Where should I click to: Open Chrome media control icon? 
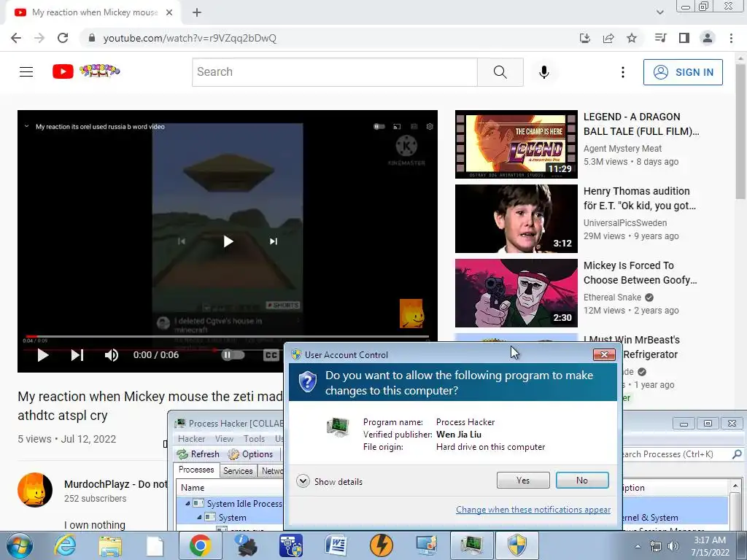[x=660, y=38]
